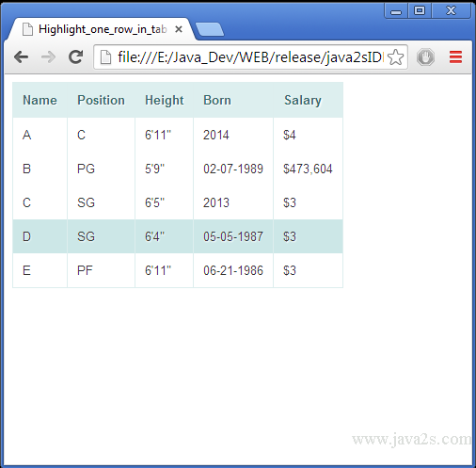This screenshot has width=476, height=468.
Task: Select name C in the third row
Action: [40, 202]
